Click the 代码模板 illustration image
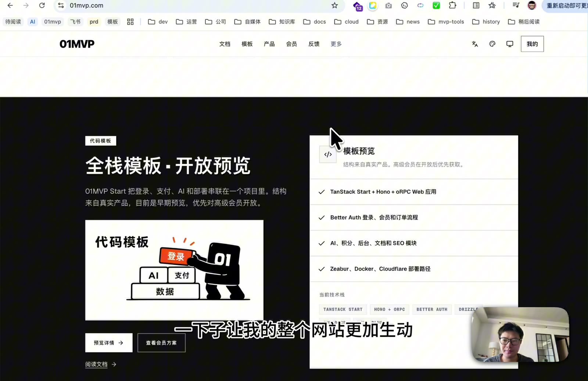The height and width of the screenshot is (381, 588). 174,270
